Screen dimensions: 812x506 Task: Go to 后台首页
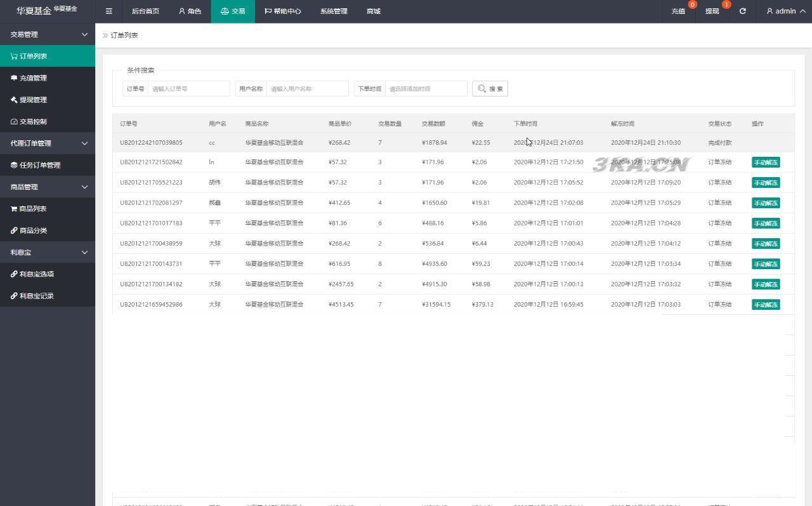[145, 11]
